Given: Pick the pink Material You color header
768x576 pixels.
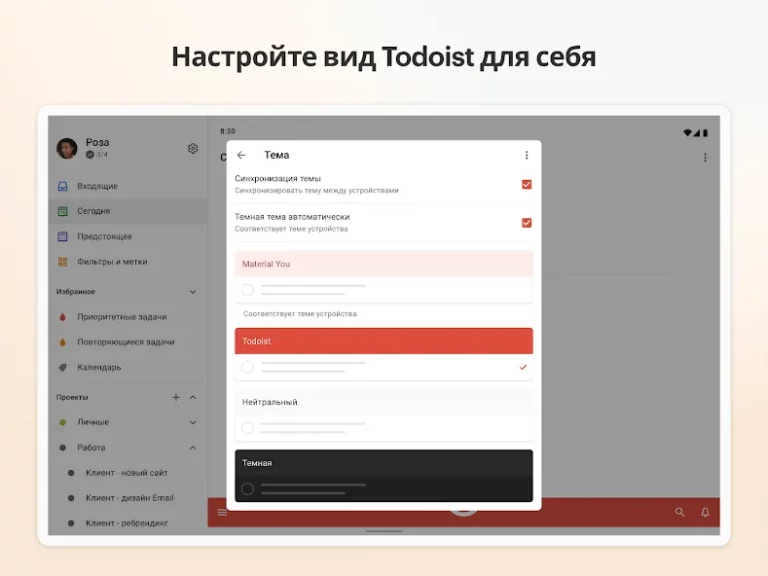Looking at the screenshot, I should 384,264.
